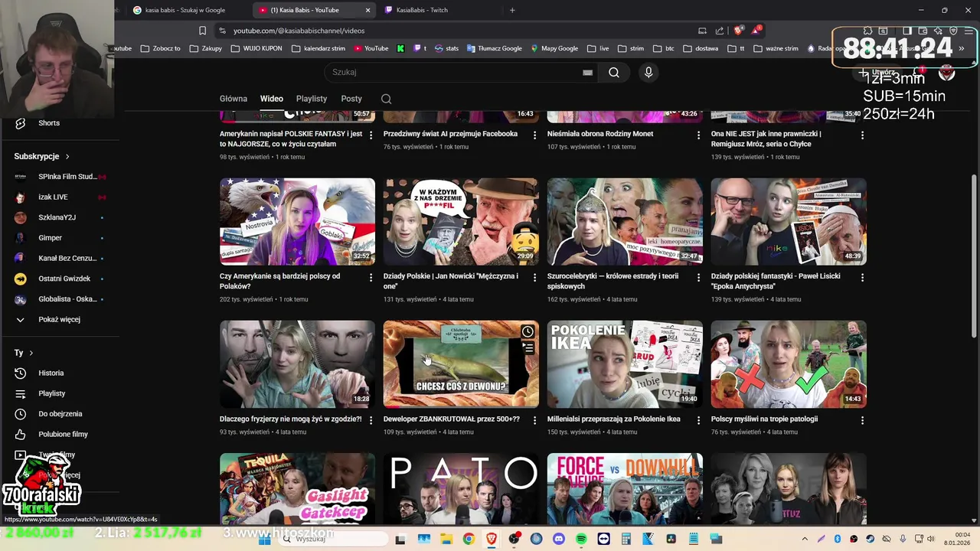980x551 pixels.
Task: Select the Wideo channel tab
Action: (272, 99)
